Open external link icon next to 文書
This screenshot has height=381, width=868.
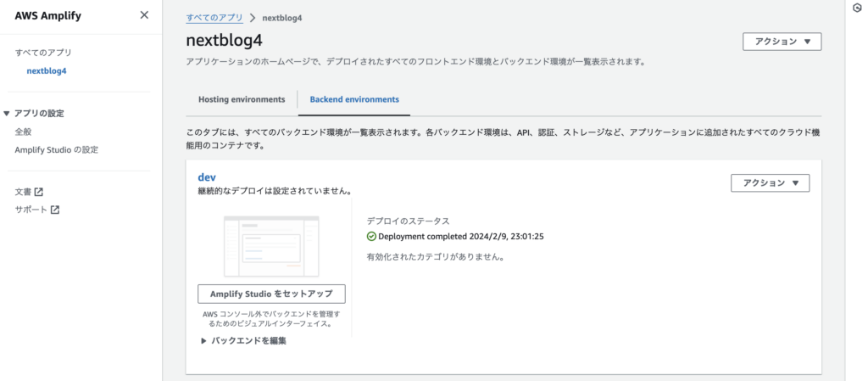[38, 192]
